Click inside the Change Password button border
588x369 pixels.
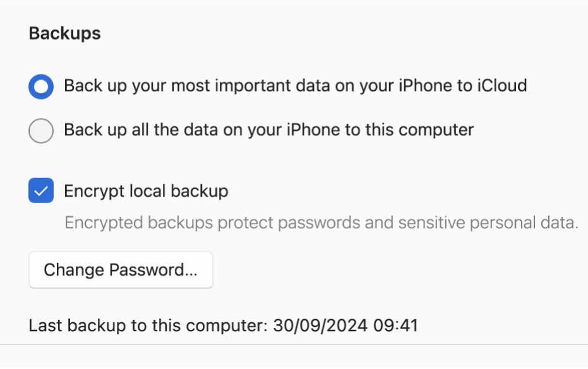[121, 270]
